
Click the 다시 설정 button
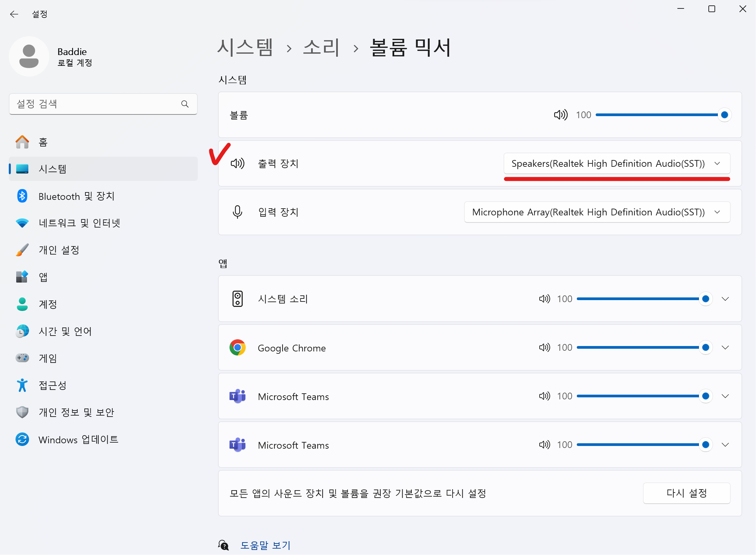(686, 493)
